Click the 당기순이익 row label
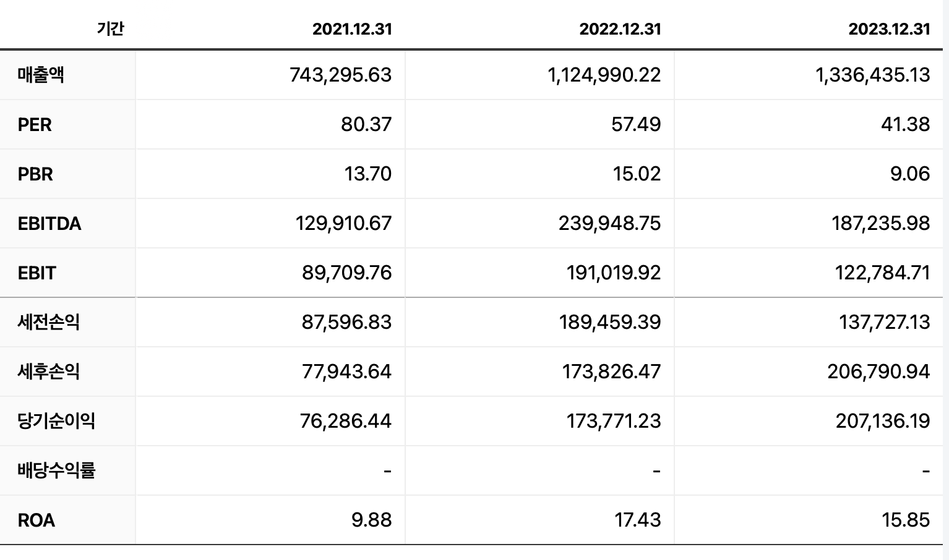This screenshot has height=560, width=949. coord(56,421)
